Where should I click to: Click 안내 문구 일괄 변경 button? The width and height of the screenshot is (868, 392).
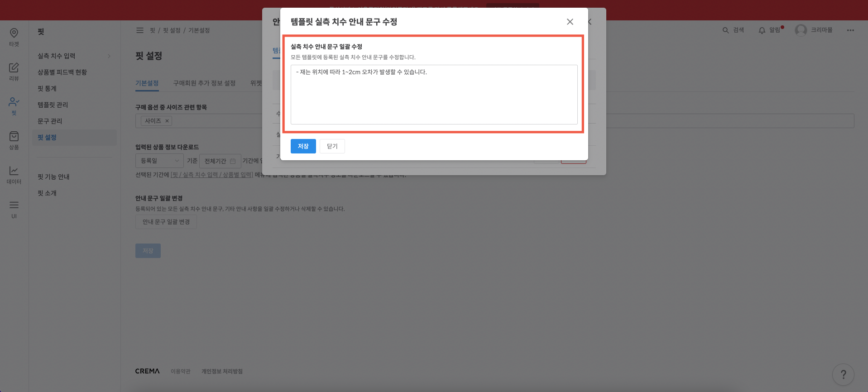(x=166, y=222)
